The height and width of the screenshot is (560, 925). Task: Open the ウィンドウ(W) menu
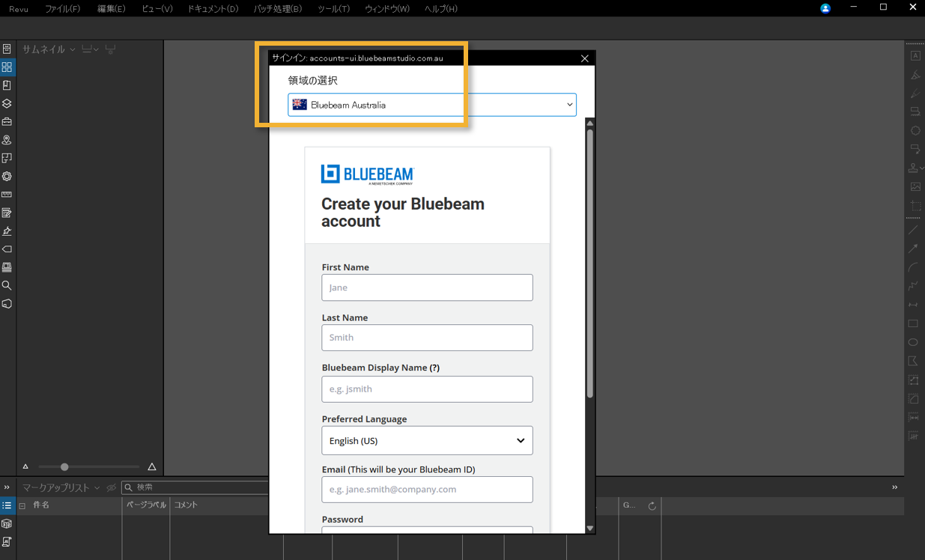click(387, 9)
